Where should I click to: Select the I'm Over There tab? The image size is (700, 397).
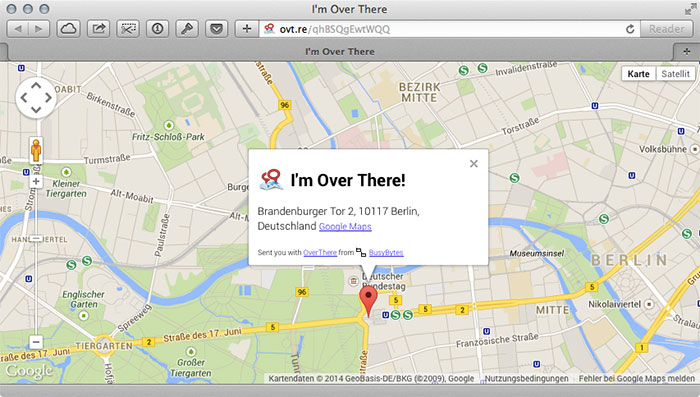(340, 52)
